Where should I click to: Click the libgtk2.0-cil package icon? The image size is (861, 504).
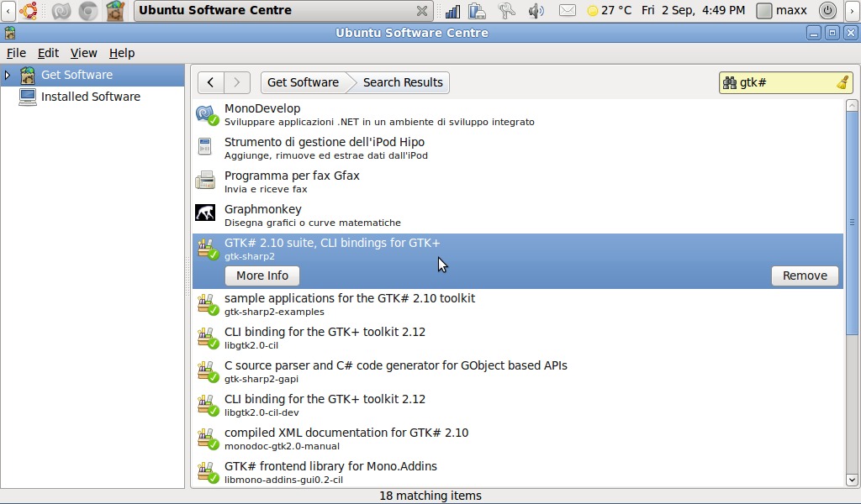pos(208,338)
